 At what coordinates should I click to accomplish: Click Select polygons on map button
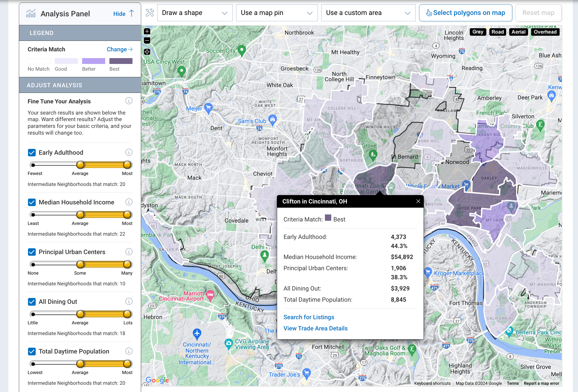[x=465, y=13]
